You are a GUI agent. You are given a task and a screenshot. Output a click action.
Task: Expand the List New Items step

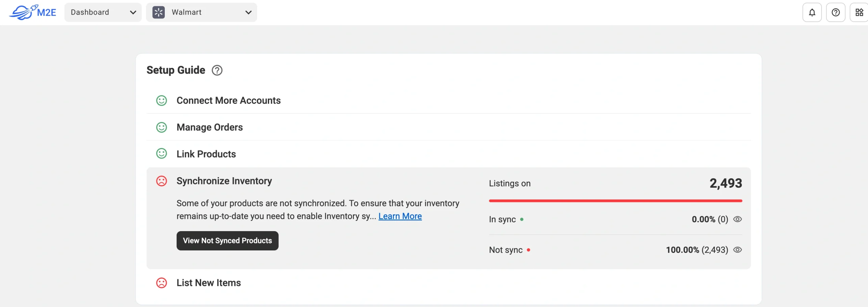209,283
